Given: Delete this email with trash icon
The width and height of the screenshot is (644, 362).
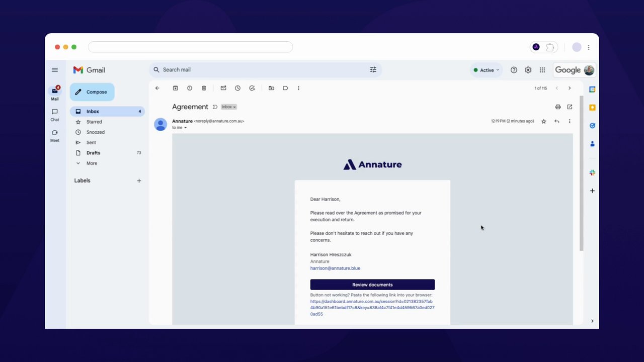Looking at the screenshot, I should coord(204,88).
